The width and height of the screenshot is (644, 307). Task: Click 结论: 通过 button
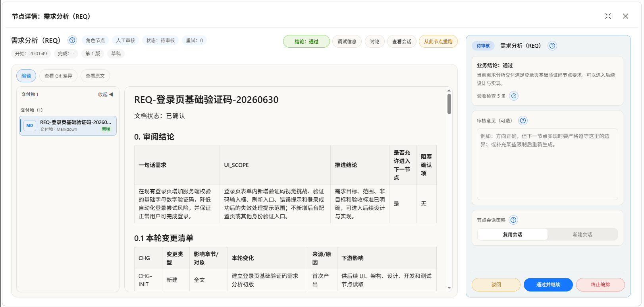pos(307,41)
